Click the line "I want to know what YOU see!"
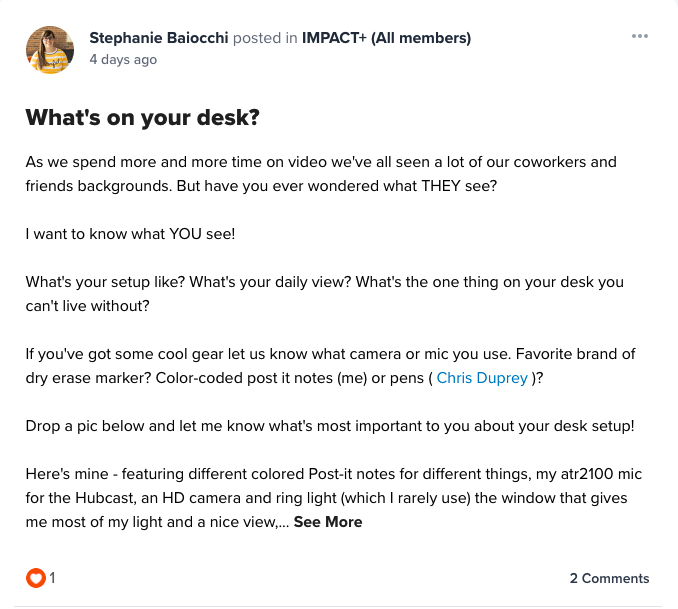The image size is (678, 609). pyautogui.click(x=130, y=234)
